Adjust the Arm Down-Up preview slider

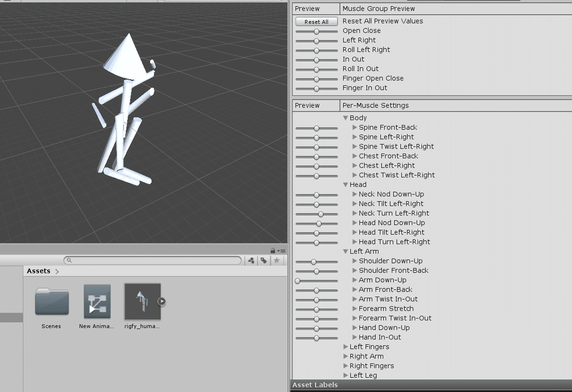317,281
